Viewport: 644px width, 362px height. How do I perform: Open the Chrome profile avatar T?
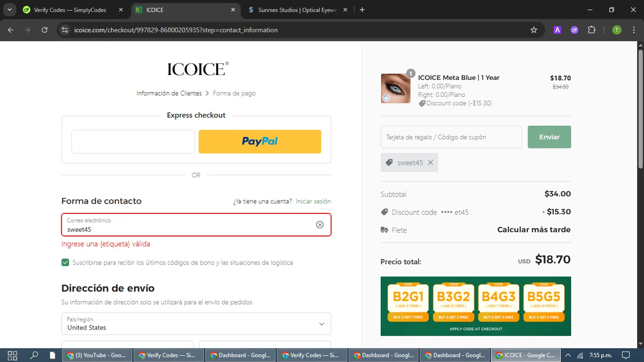617,30
